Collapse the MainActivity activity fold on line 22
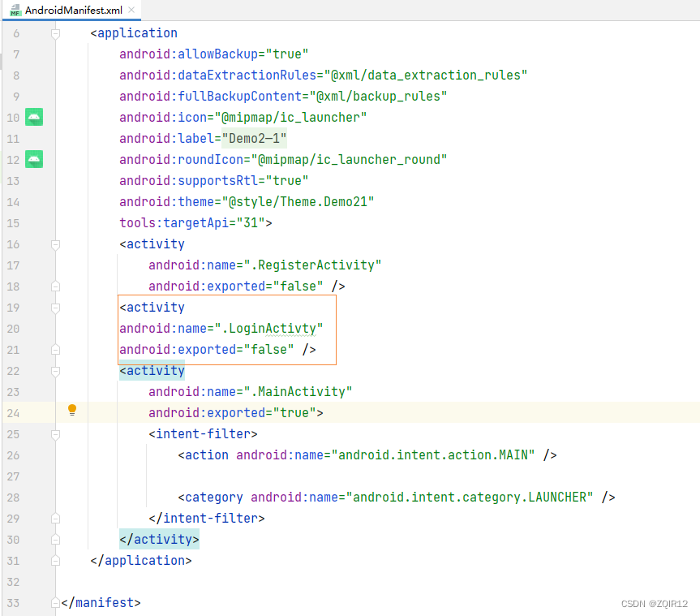 55,371
